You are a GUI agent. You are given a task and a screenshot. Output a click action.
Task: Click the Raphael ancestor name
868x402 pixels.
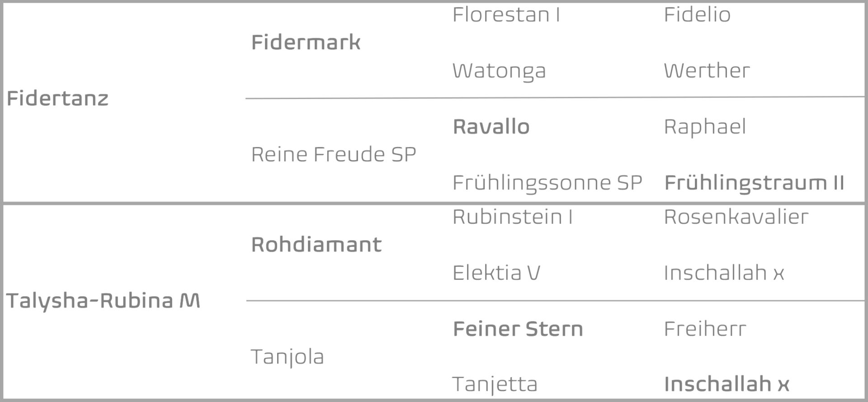pyautogui.click(x=705, y=127)
